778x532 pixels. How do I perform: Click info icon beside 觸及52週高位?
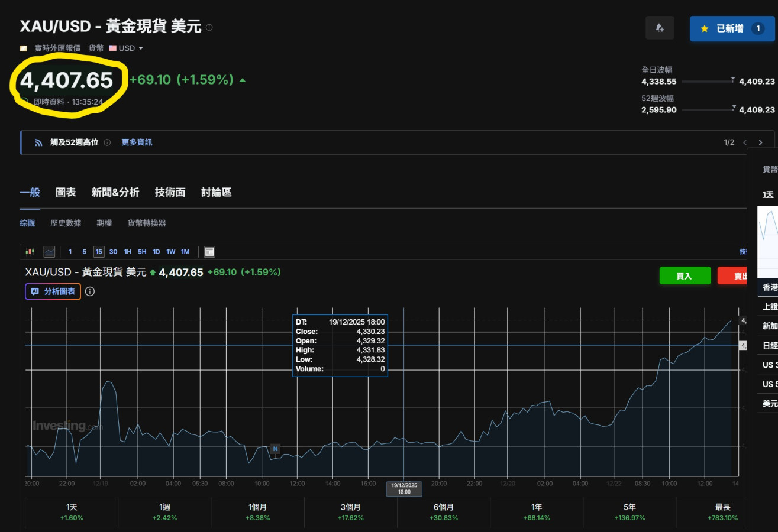(107, 142)
